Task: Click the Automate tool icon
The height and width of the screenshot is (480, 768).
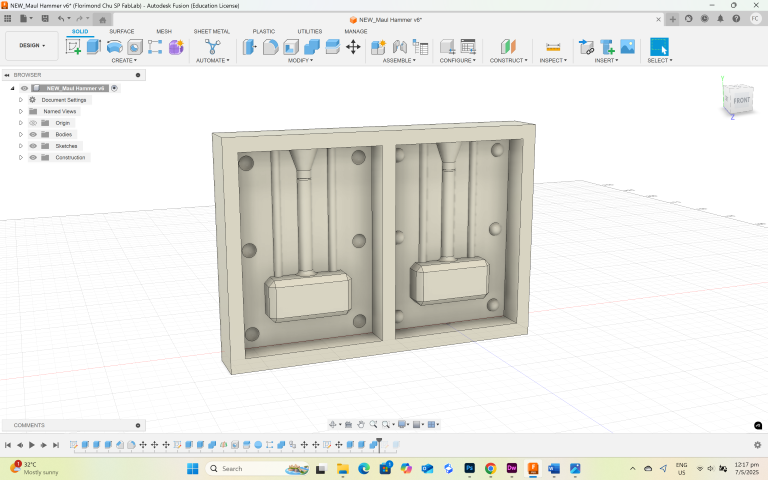Action: [x=213, y=47]
